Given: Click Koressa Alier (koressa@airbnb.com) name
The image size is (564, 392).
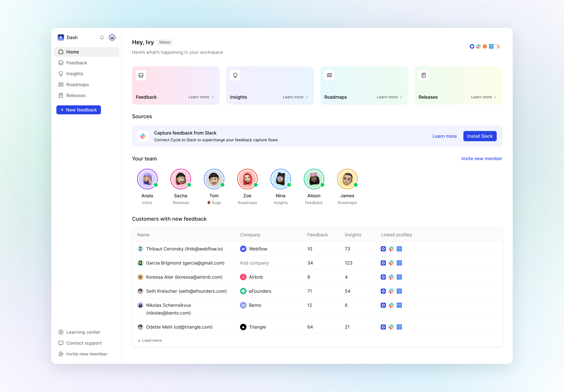Looking at the screenshot, I should click(x=184, y=277).
